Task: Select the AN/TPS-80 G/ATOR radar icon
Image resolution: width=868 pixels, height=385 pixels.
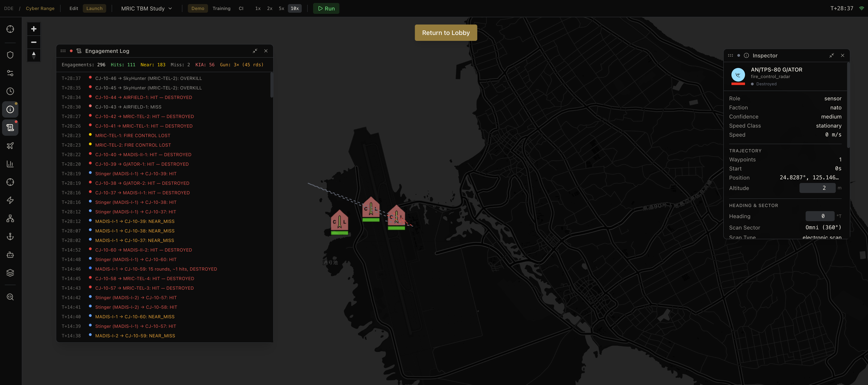Action: [x=738, y=75]
